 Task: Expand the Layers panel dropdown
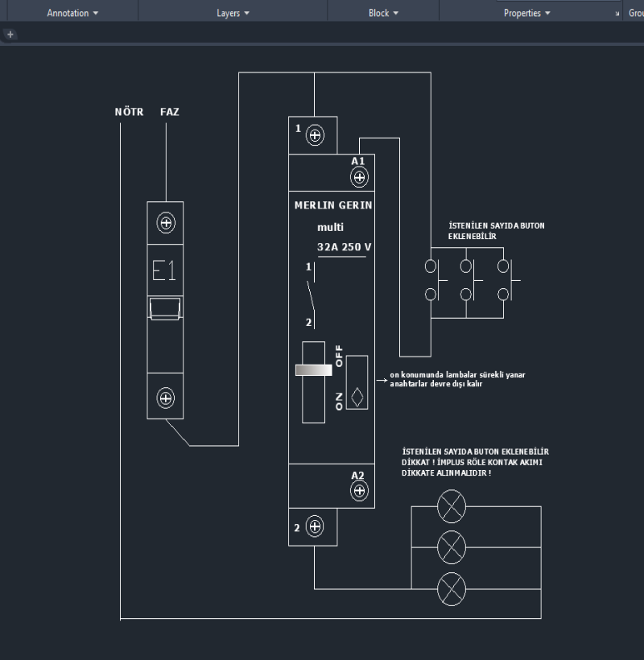click(233, 13)
